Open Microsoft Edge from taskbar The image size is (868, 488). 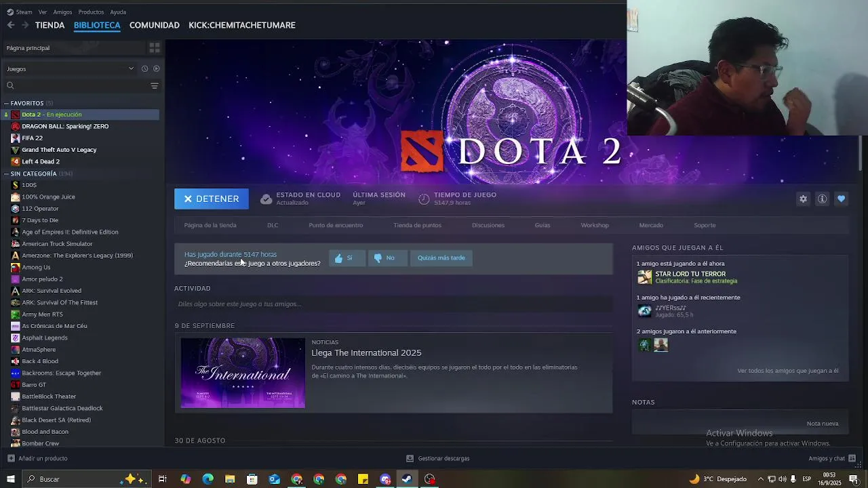point(208,479)
